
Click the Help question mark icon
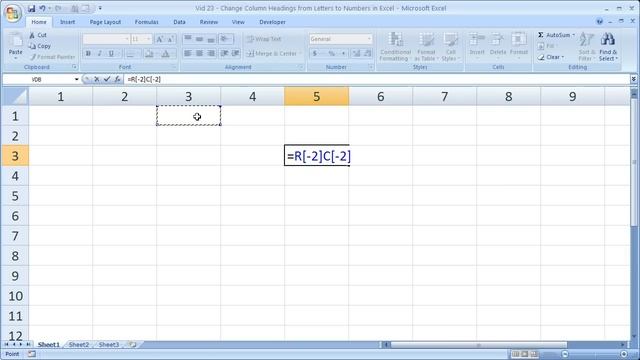pyautogui.click(x=599, y=22)
